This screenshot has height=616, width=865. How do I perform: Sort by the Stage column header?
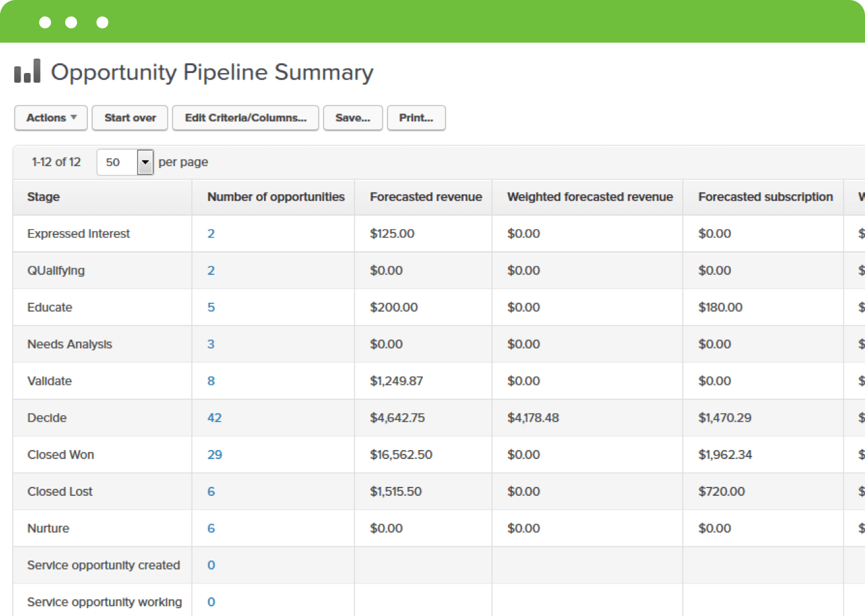[x=43, y=197]
